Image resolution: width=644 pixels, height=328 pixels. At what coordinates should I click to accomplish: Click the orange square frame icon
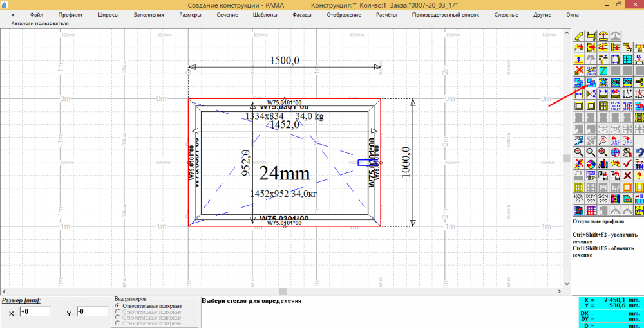627,187
